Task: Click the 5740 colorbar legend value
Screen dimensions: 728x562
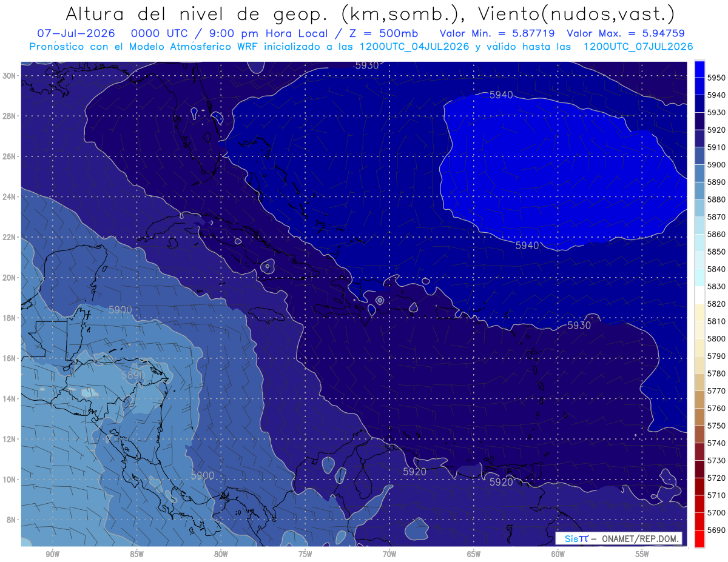Action: click(716, 443)
